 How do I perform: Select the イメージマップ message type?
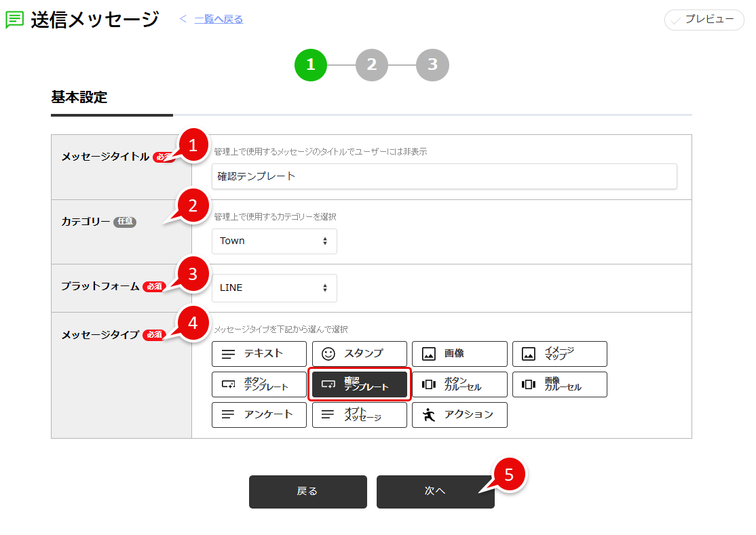point(559,353)
